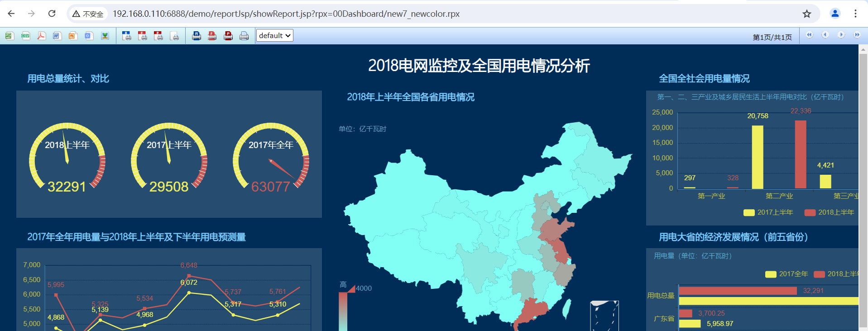Screen dimensions: 868x331
Task: Click the "不安全" site security warning
Action: tap(88, 14)
